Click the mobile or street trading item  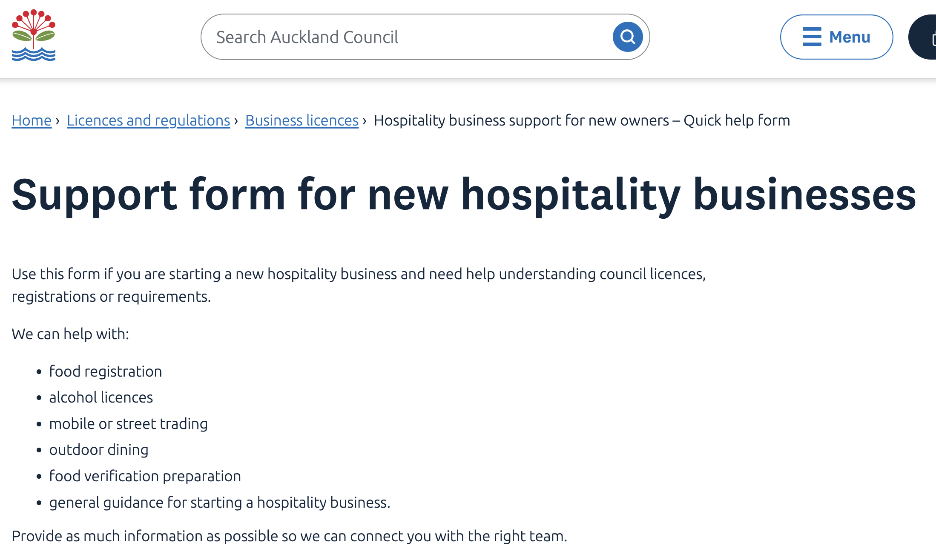coord(129,424)
